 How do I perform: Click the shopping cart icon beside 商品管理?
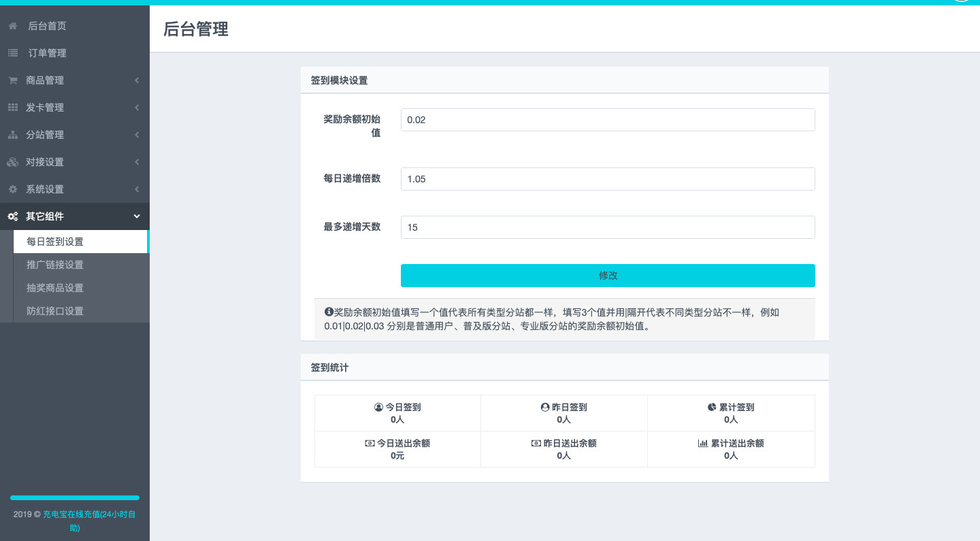pos(12,80)
